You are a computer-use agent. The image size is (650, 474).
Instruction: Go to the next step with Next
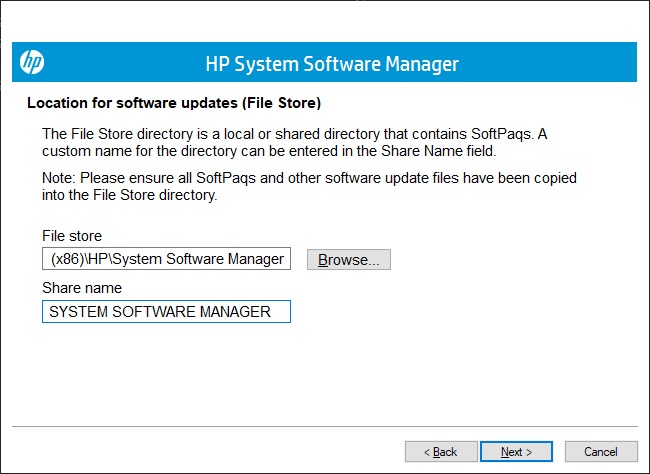(x=516, y=452)
